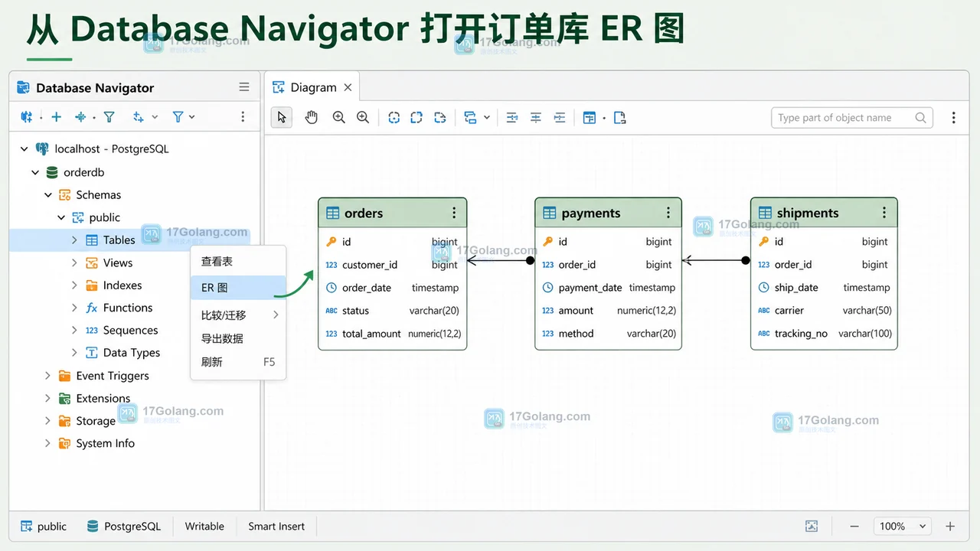This screenshot has width=980, height=551.
Task: Click the plus add icon in Navigator toolbar
Action: point(56,117)
